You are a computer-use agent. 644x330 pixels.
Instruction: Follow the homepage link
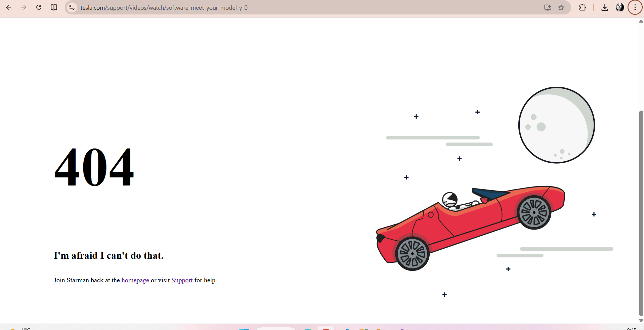coord(135,280)
